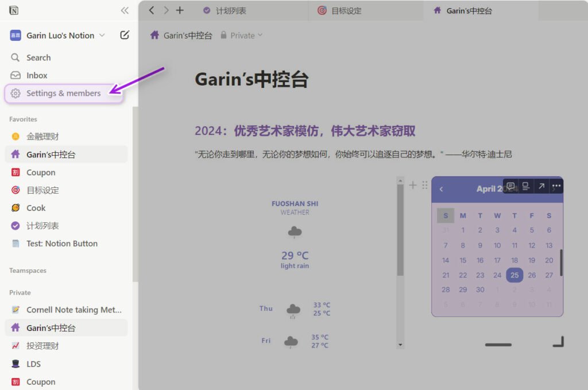Click weather widget scroll-up arrow

click(x=400, y=181)
